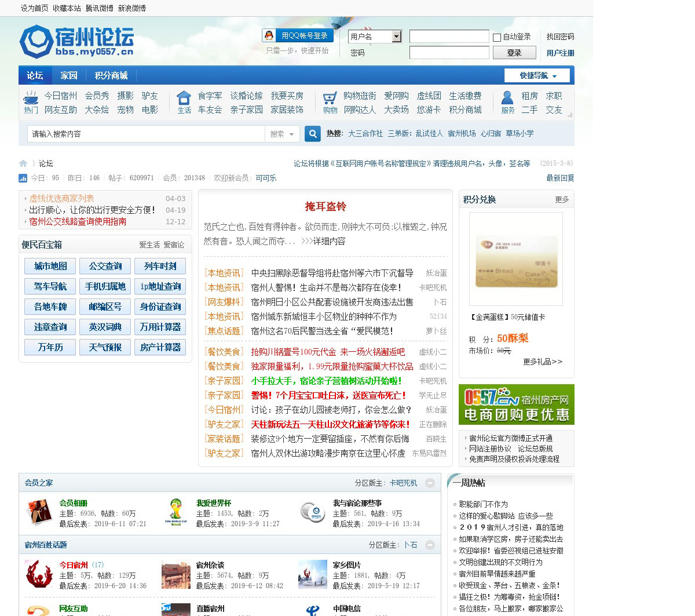Open the 房产计算器 tool button
The height and width of the screenshot is (616, 695).
point(160,347)
